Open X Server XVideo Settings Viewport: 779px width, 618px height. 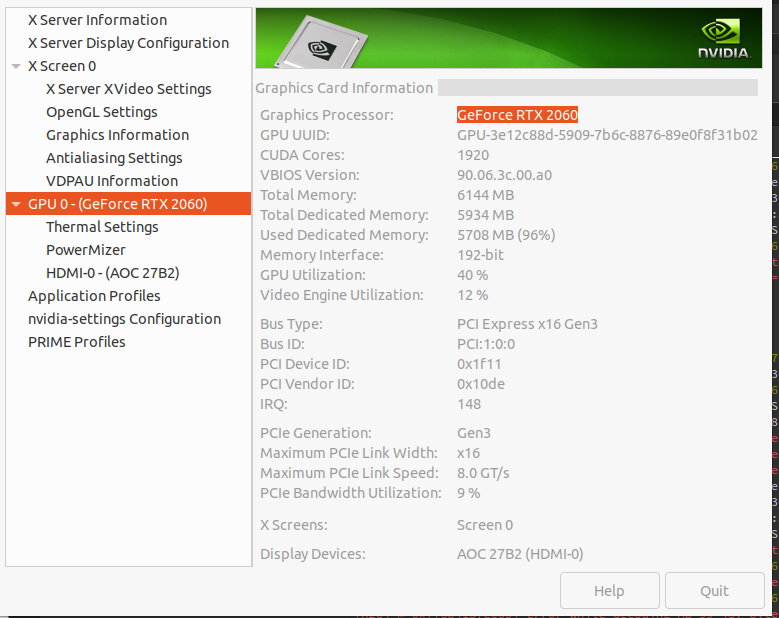pyautogui.click(x=129, y=89)
